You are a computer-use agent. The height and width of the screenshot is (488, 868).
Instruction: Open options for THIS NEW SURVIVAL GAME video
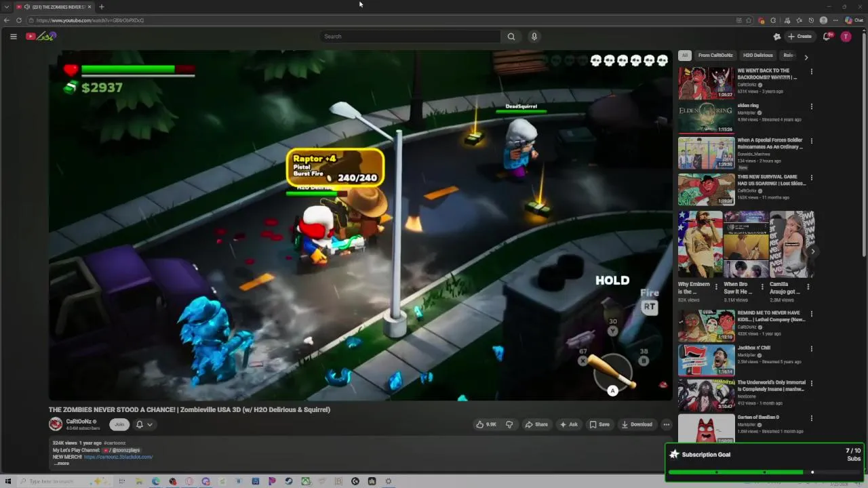811,178
